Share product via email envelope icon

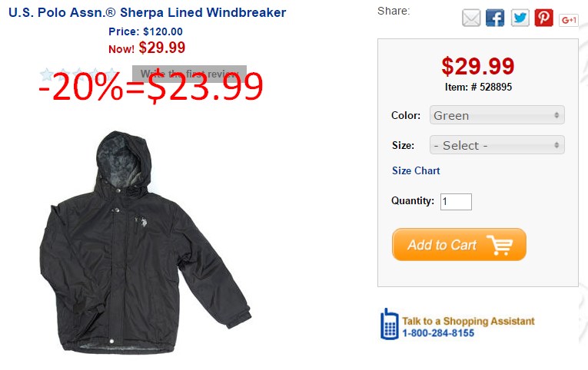click(x=471, y=18)
